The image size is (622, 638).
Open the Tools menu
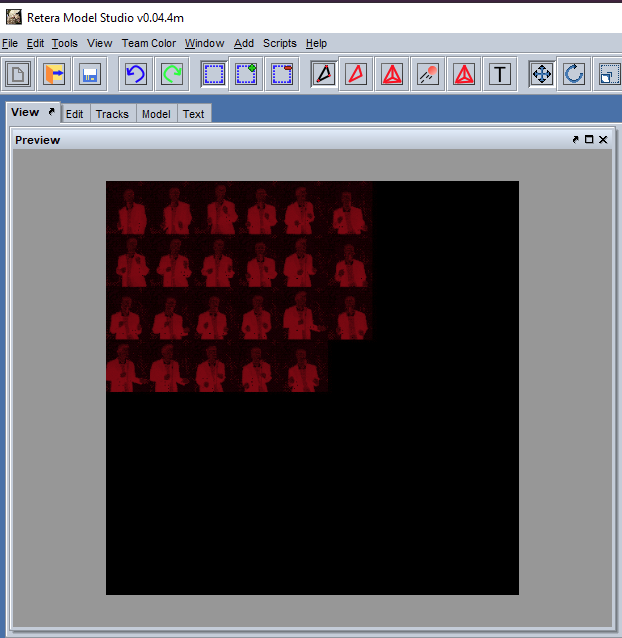[65, 43]
